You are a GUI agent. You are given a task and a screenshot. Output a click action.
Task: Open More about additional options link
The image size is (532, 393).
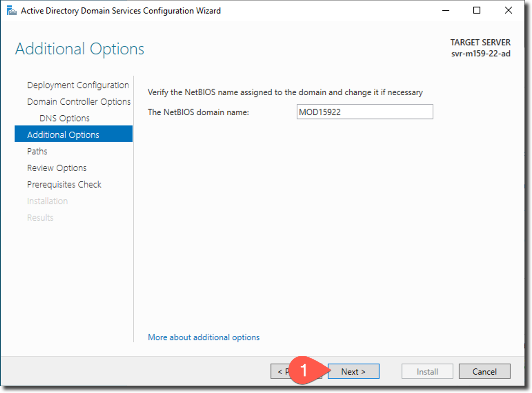click(x=204, y=337)
